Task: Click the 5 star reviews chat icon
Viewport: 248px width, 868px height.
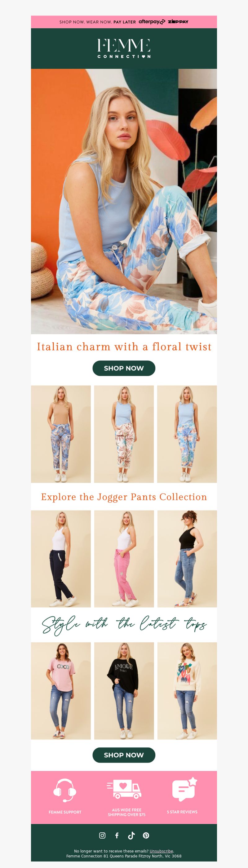Action: 184,789
